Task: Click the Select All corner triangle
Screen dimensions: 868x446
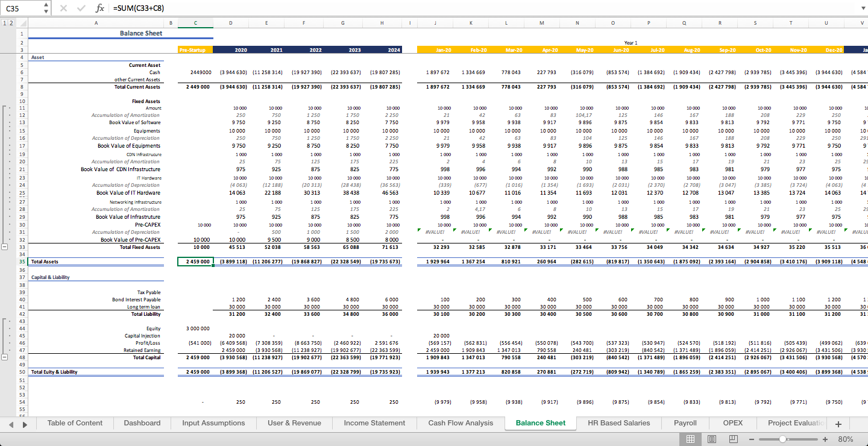Action: tap(22, 23)
